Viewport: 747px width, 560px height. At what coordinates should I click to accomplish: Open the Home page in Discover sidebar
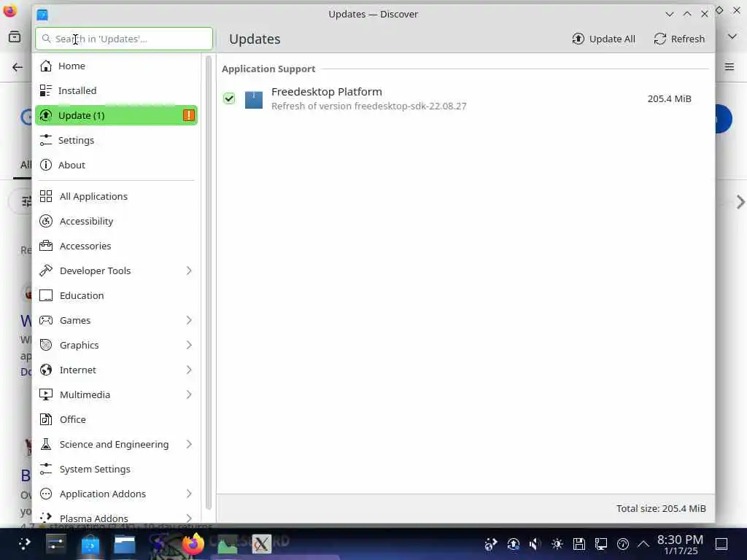coord(116,66)
